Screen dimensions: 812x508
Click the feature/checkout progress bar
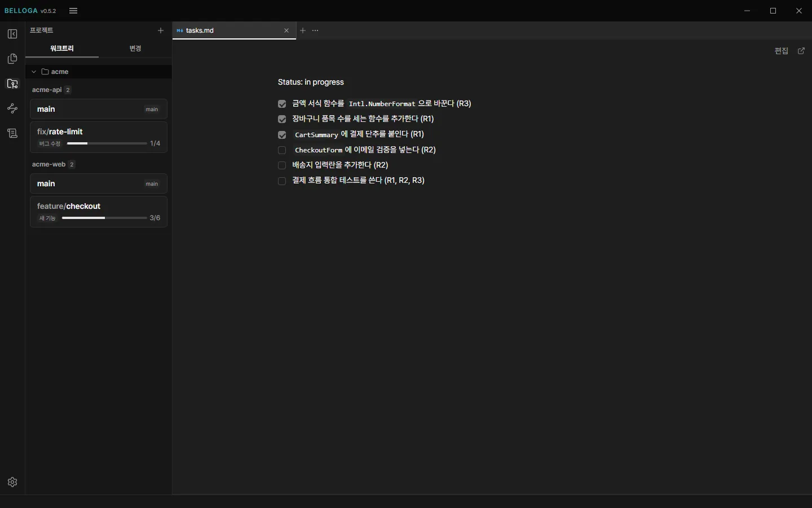point(104,218)
